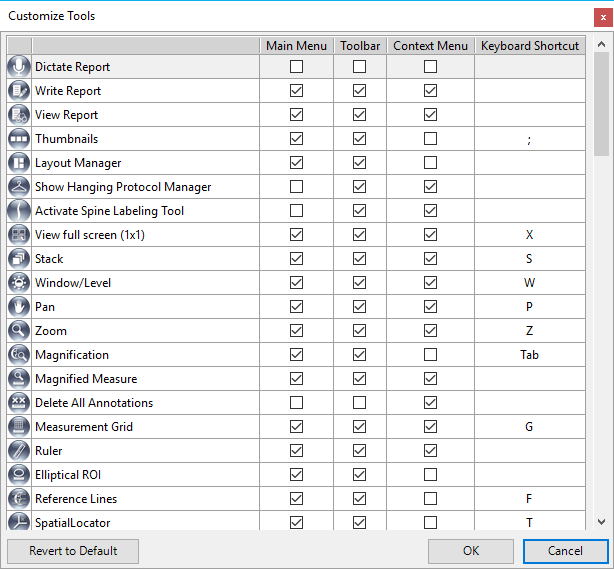
Task: Click the Pan keyboard shortcut cell
Action: pyautogui.click(x=530, y=307)
